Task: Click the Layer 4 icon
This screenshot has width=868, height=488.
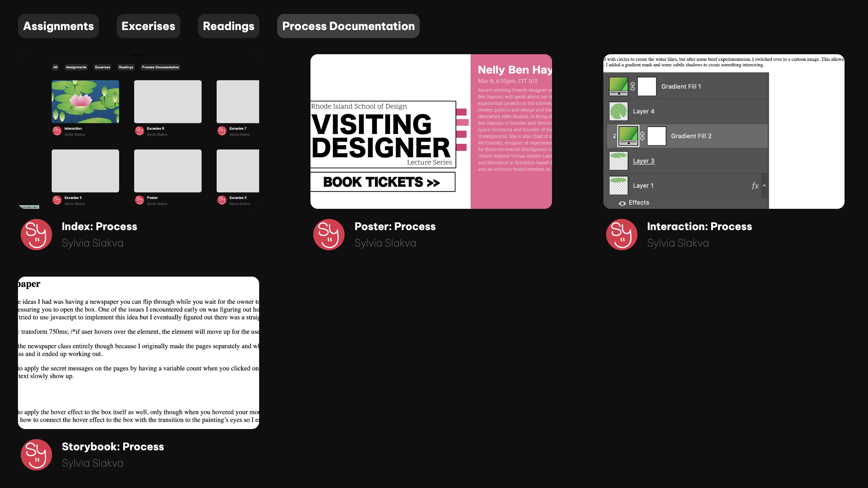Action: click(618, 111)
